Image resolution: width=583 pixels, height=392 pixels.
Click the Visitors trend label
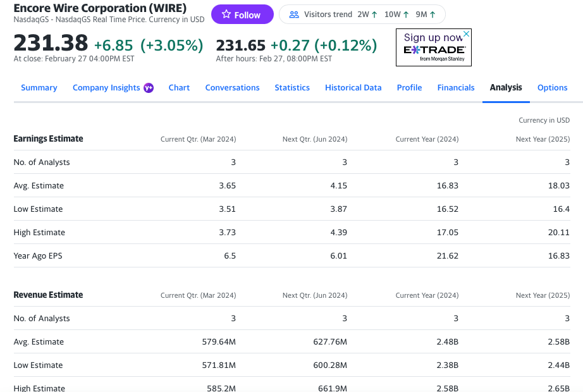click(328, 15)
